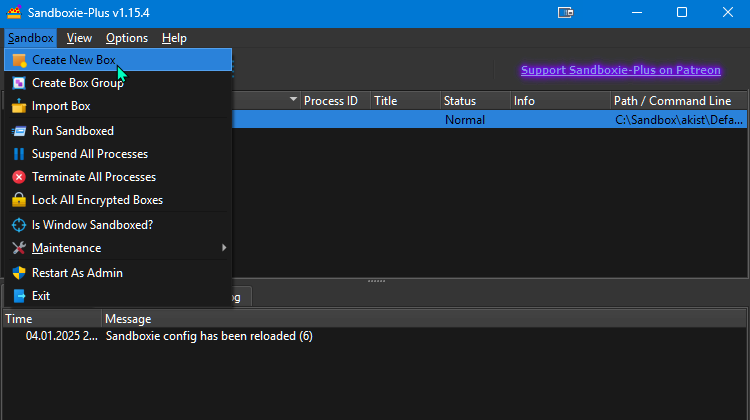Click the shield icon for Restart As Admin
Viewport: 750px width, 420px height.
pyautogui.click(x=19, y=273)
